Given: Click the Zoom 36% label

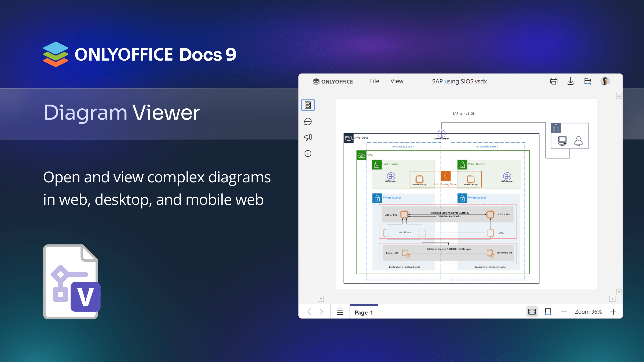Looking at the screenshot, I should coord(588,312).
